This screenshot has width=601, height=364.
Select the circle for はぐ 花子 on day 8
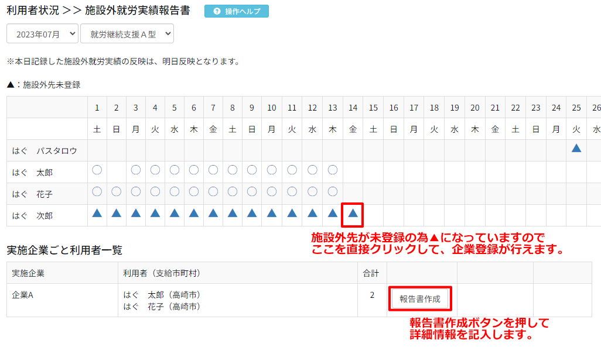click(233, 192)
